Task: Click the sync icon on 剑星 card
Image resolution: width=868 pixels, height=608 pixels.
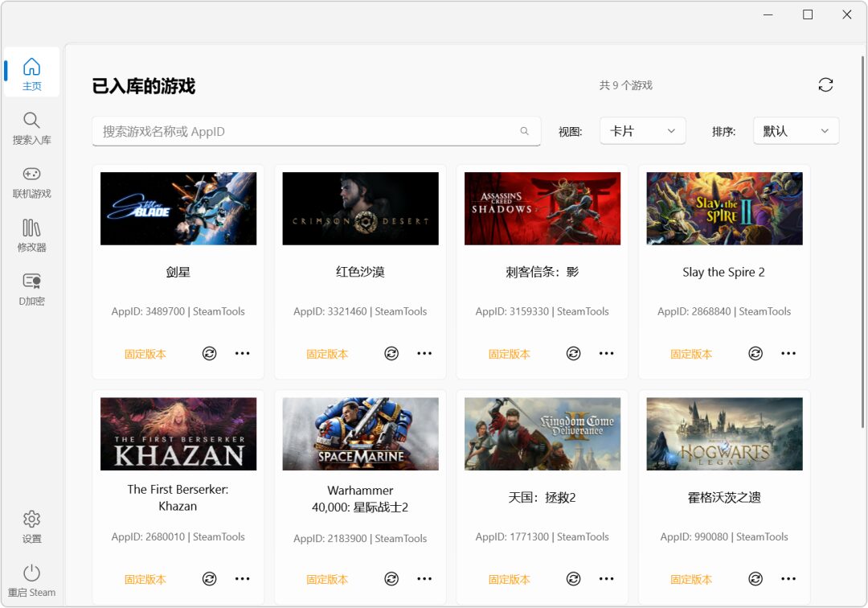Action: [x=209, y=353]
